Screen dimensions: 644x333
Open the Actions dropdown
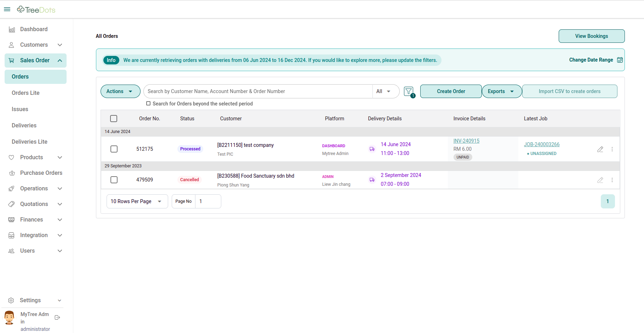pos(120,91)
